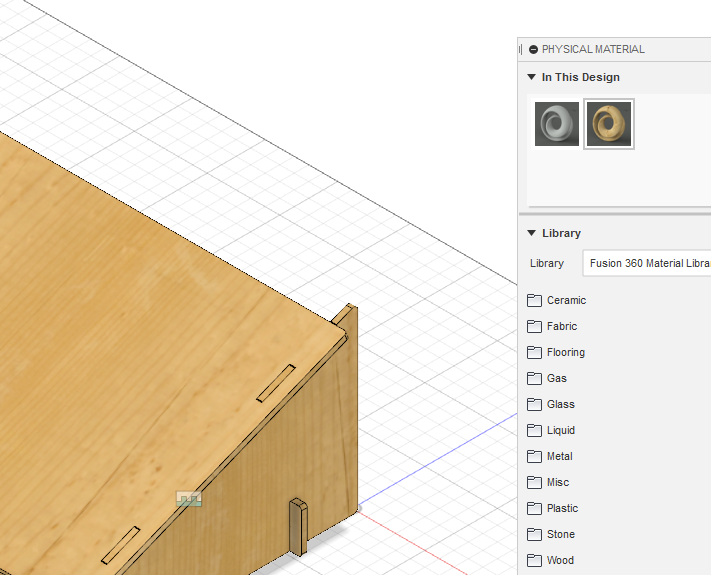This screenshot has width=711, height=575.
Task: Click the Wood folder icon
Action: click(534, 560)
